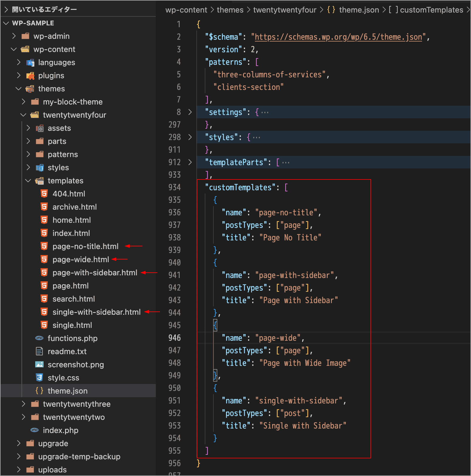Expand the folded "settings" block on line 8
The image size is (471, 476).
point(190,112)
